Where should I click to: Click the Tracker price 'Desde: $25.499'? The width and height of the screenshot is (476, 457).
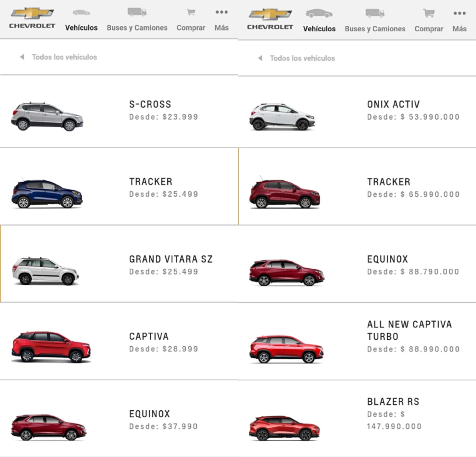click(x=163, y=194)
